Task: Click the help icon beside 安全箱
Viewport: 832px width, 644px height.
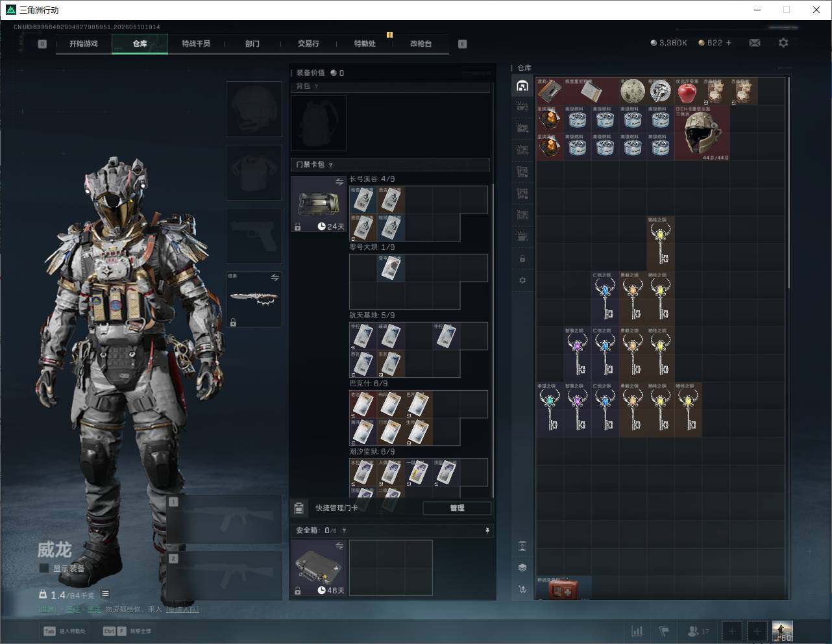Action: [344, 530]
